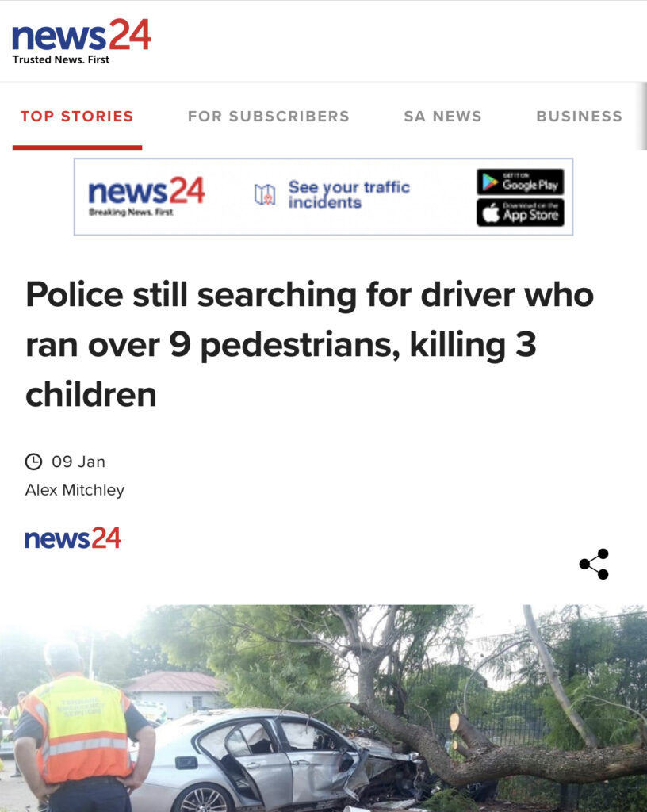The image size is (647, 812).
Task: Open the App Store download badge
Action: 520,213
